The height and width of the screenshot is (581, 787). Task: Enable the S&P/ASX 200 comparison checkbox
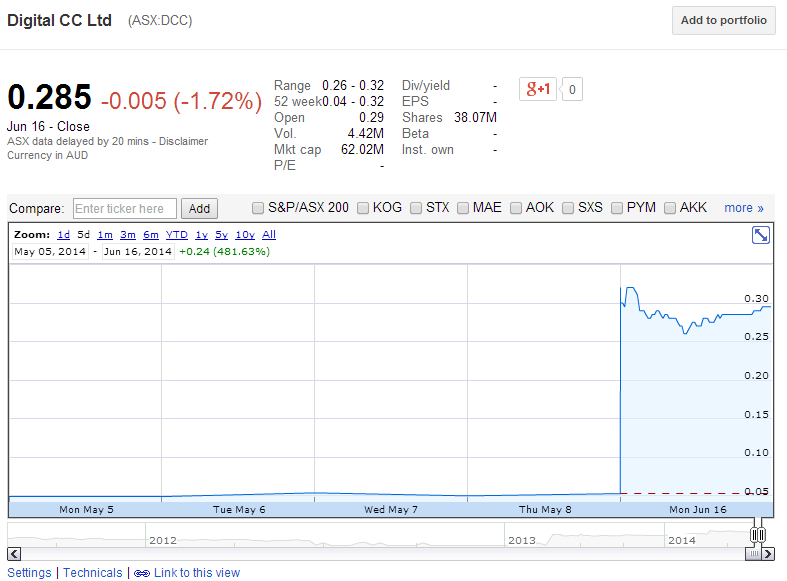point(258,208)
